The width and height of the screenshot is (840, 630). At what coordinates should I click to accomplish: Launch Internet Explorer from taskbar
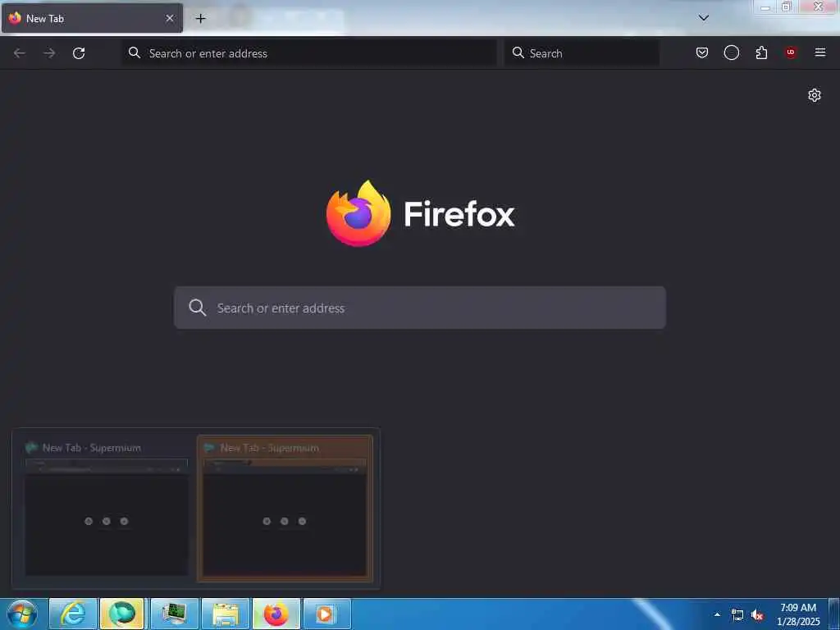(x=73, y=614)
